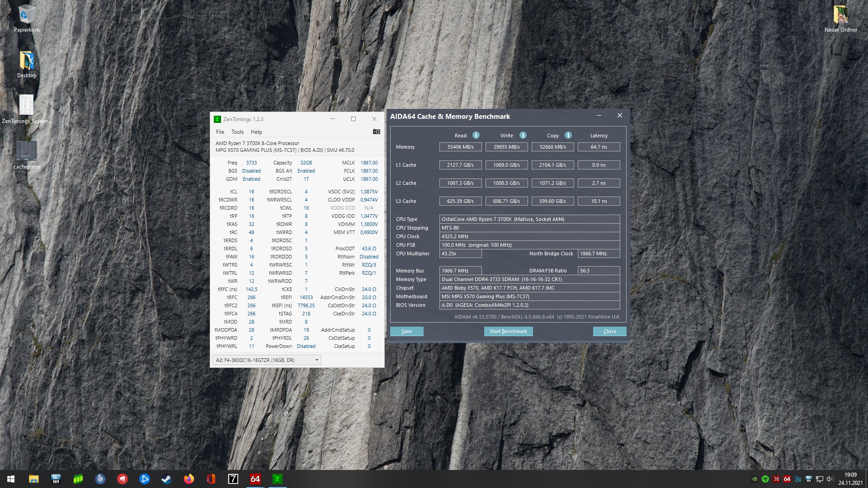Image resolution: width=868 pixels, height=488 pixels.
Task: Open the AIDA64 taskbar icon
Action: [255, 479]
